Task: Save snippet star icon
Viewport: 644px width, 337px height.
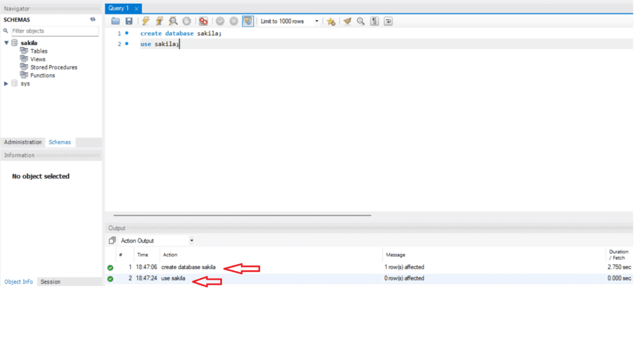Action: click(331, 21)
